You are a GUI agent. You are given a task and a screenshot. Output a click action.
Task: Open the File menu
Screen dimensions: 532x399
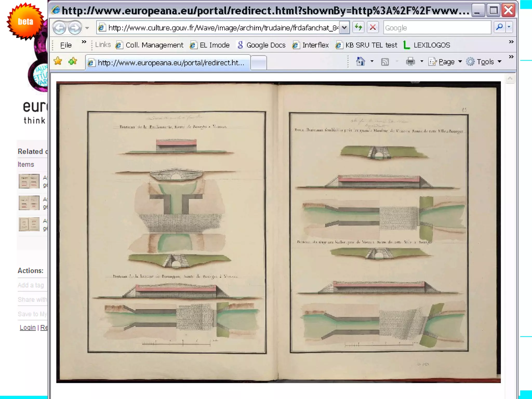click(66, 45)
